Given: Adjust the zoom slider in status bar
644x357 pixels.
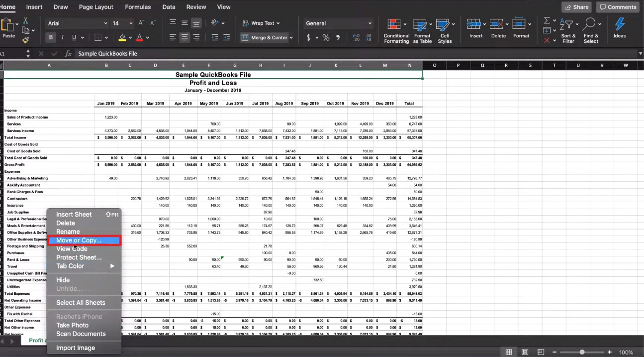Looking at the screenshot, I should point(582,352).
